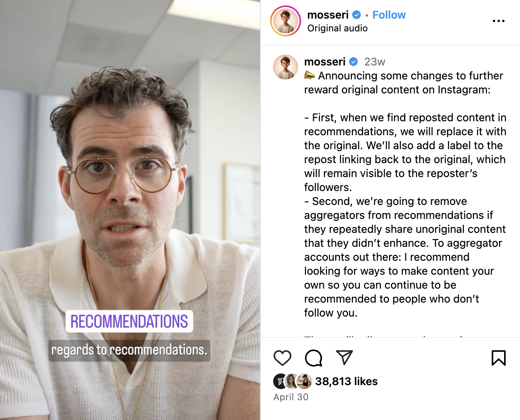Save post with bookmark icon
The image size is (520, 420).
point(499,358)
